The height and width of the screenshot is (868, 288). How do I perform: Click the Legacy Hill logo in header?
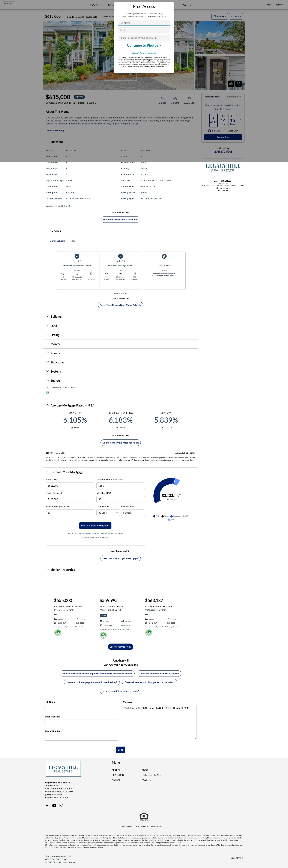9,4
